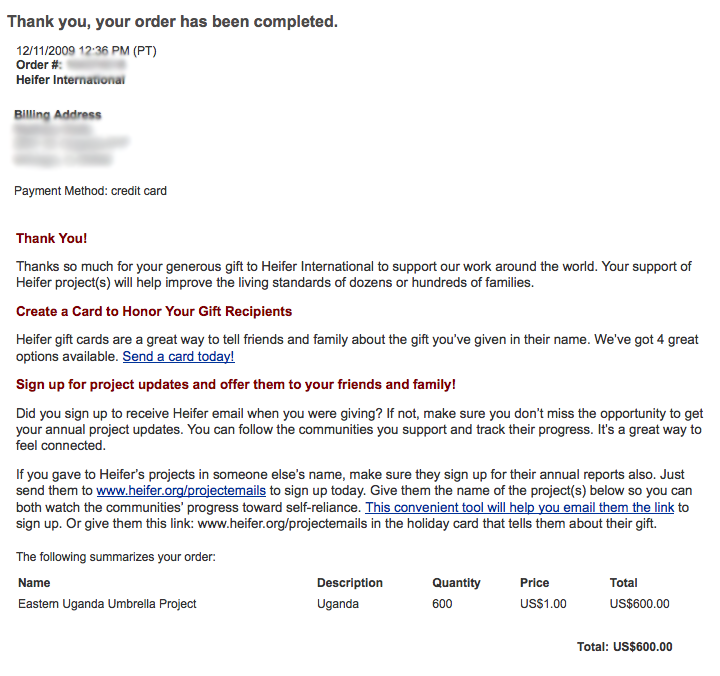Click the quantity value 600
The width and height of the screenshot is (720, 676).
(442, 603)
